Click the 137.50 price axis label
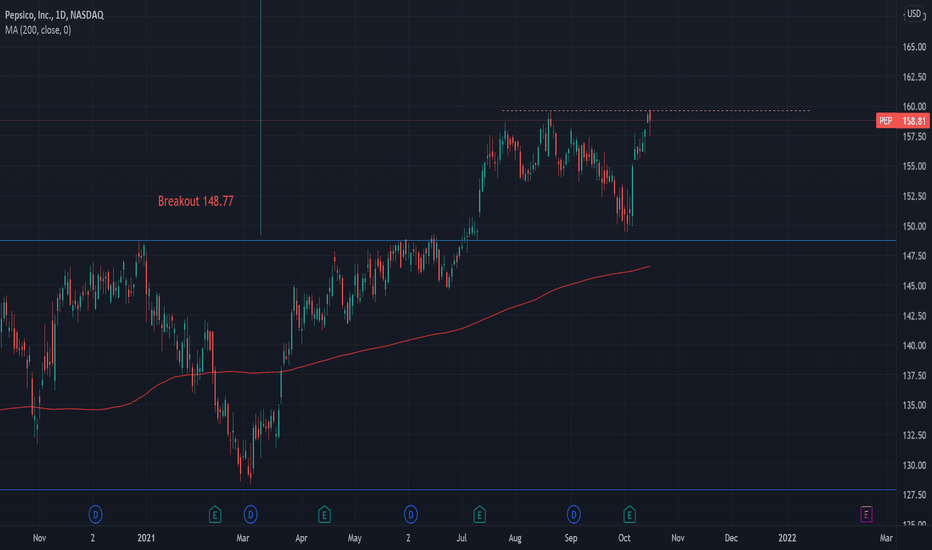 (914, 375)
